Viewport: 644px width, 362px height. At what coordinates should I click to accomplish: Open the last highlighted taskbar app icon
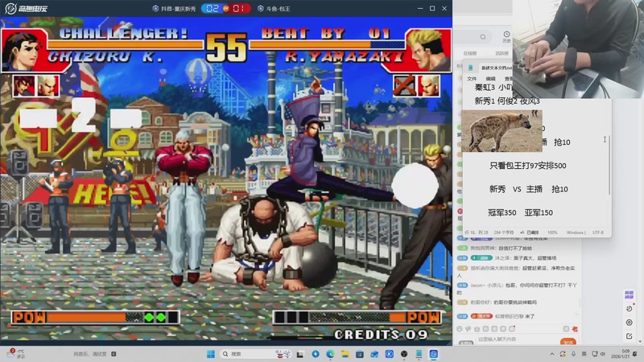(434, 354)
